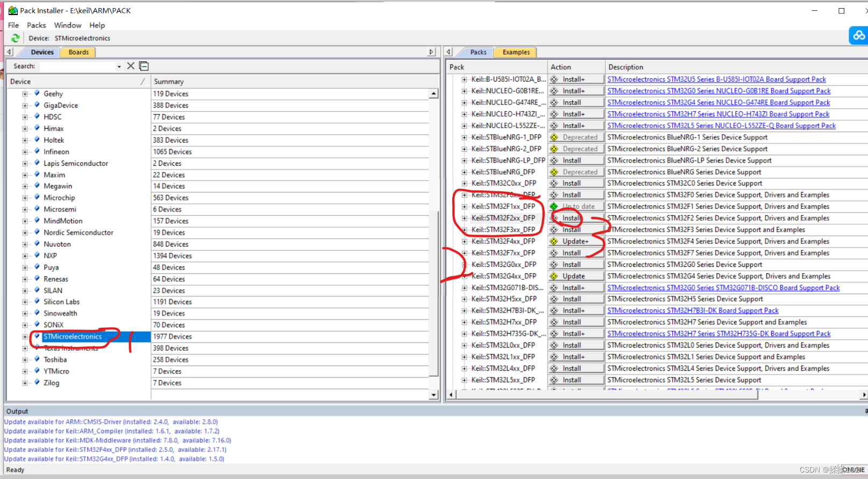Click the Action column header
Viewport: 868px width, 479px height.
[577, 67]
